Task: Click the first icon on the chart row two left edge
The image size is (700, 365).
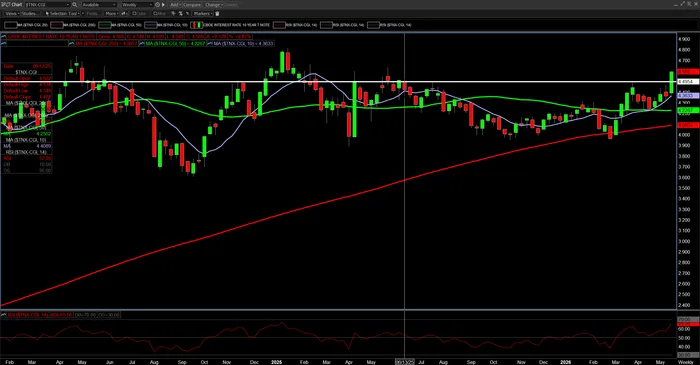Action: click(4, 43)
